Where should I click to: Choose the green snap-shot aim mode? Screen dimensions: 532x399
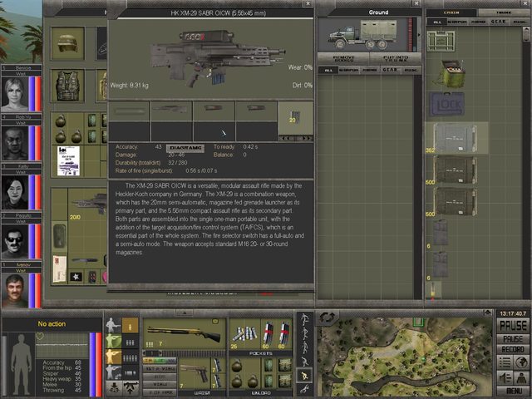pyautogui.click(x=113, y=341)
